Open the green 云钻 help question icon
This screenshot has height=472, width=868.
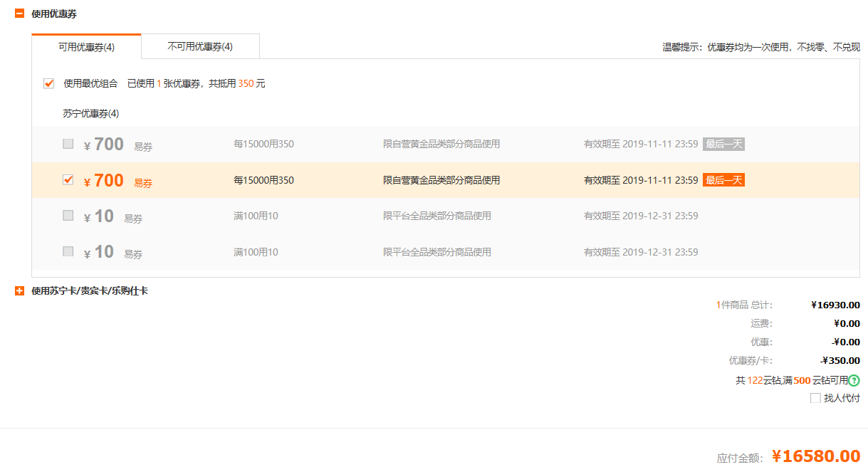click(x=854, y=380)
